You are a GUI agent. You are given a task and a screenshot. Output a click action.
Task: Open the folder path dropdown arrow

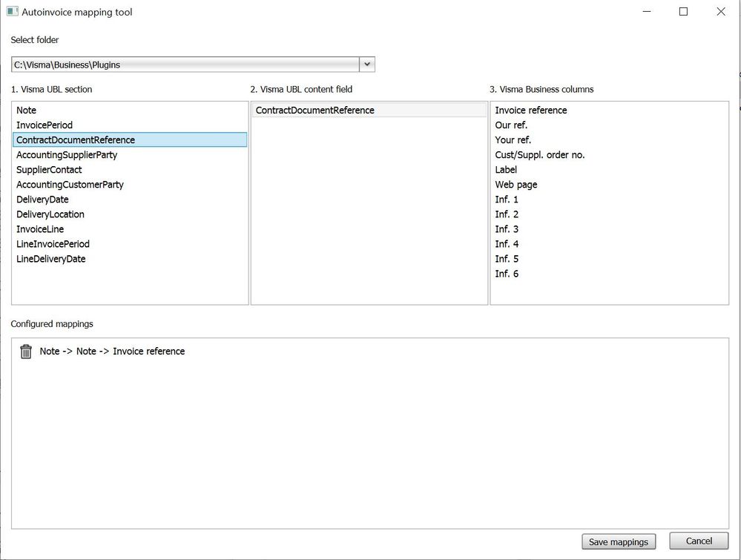367,65
